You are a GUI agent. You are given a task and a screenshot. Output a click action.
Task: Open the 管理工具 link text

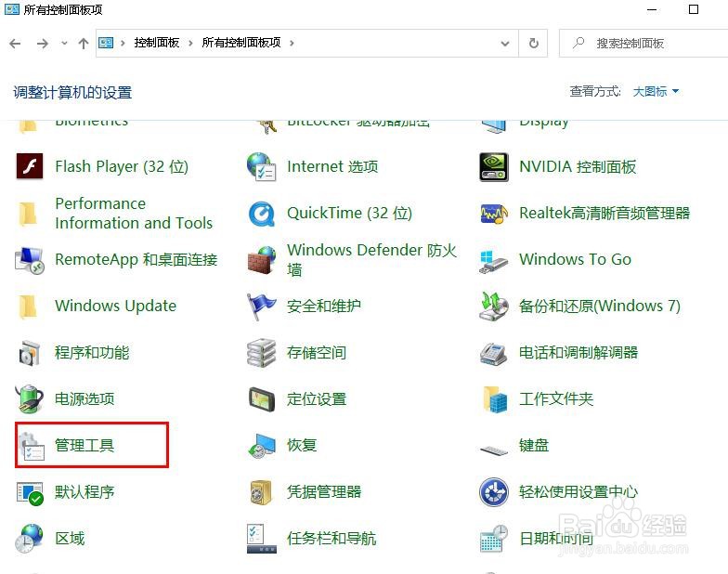(x=84, y=446)
